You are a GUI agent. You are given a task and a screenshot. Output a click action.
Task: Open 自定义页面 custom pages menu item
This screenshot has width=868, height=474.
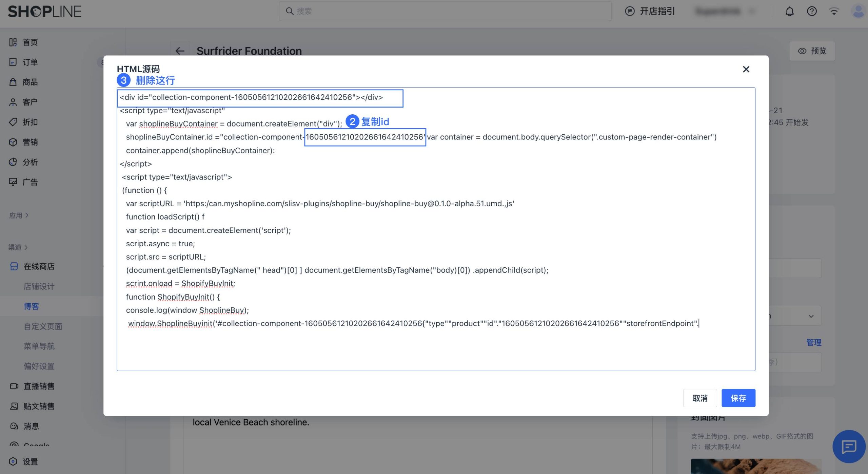click(x=43, y=326)
